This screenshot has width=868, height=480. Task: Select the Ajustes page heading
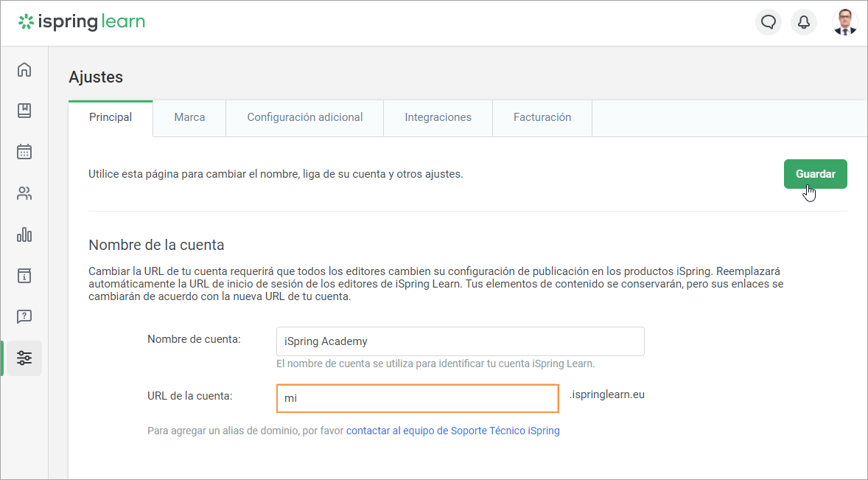click(x=96, y=77)
